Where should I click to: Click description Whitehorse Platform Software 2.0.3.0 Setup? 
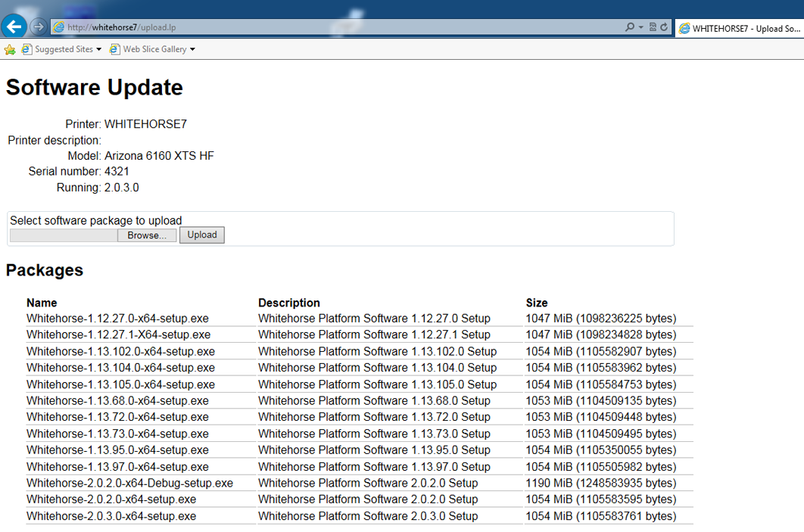click(x=368, y=516)
